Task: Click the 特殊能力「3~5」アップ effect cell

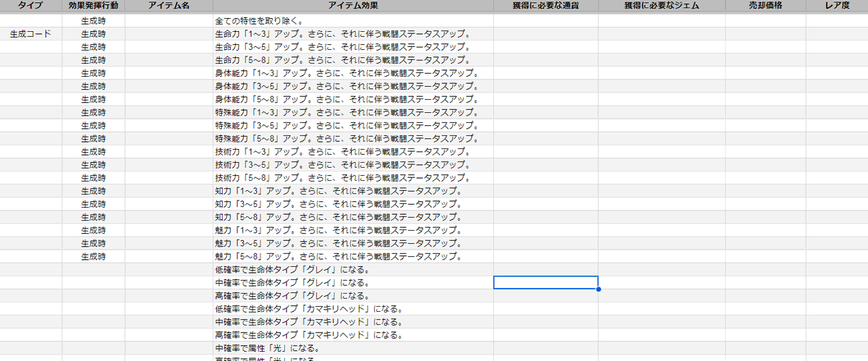Action: tap(353, 125)
